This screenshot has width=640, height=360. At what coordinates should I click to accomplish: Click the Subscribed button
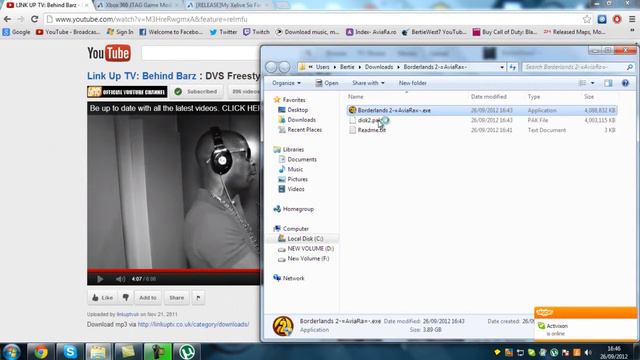(197, 91)
